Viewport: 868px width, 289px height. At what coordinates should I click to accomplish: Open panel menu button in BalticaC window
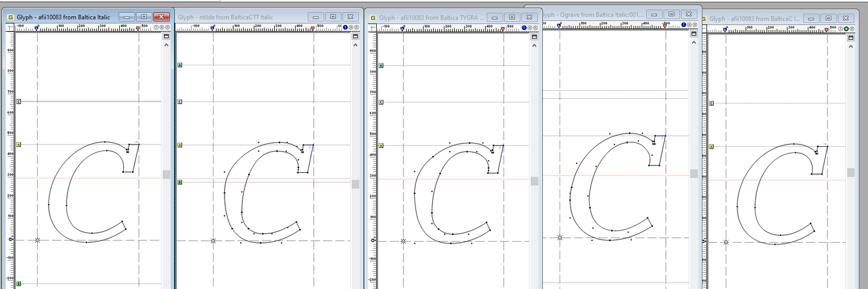point(851,38)
